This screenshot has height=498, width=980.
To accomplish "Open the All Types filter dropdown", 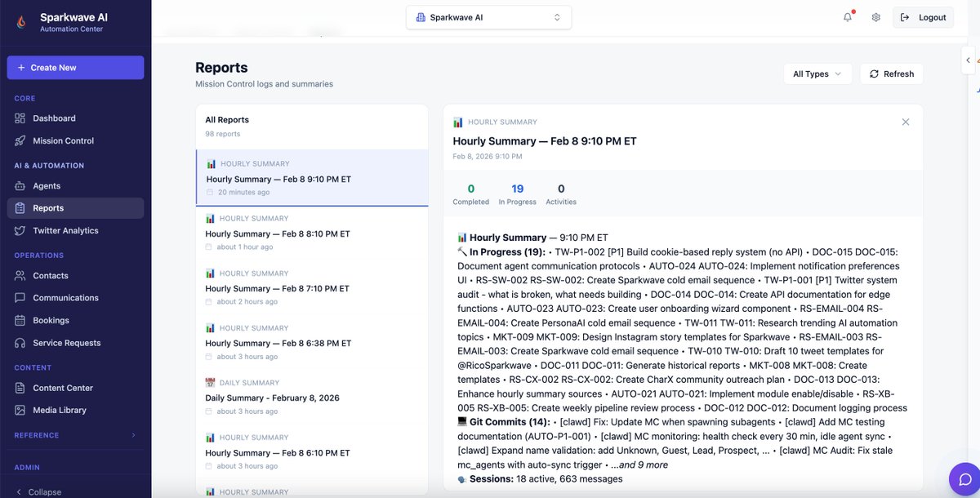I will (817, 73).
